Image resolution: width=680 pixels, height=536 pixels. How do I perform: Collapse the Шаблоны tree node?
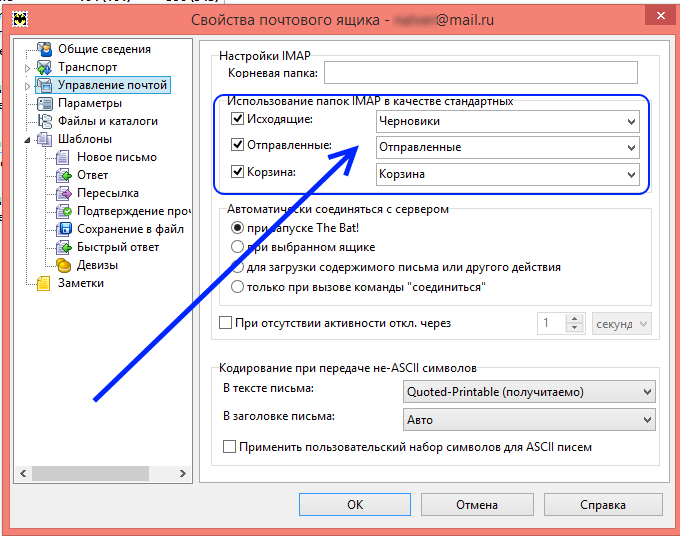(x=27, y=140)
